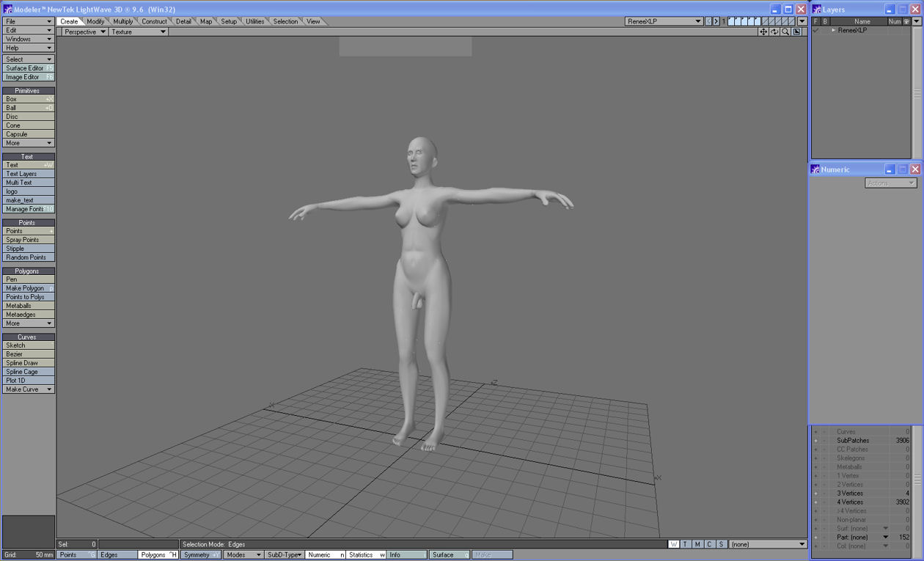Switch to the T texture map type
This screenshot has height=561, width=924.
point(686,544)
